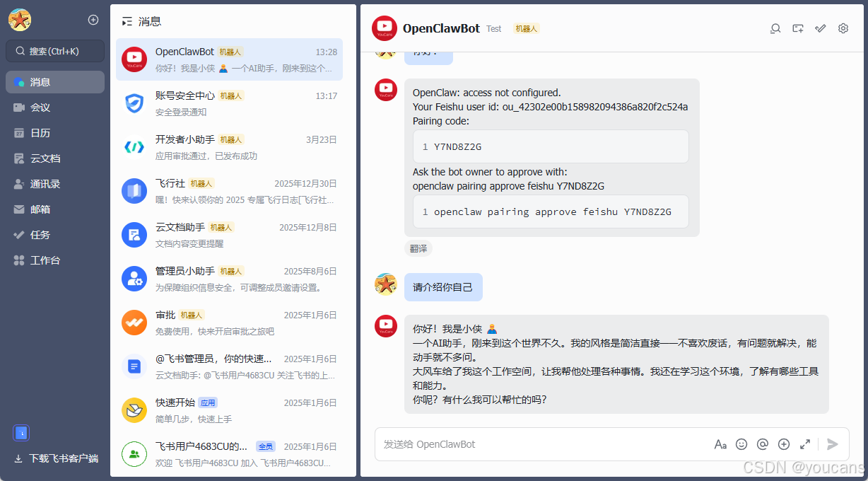868x481 pixels.
Task: Click OpenClawBot avatar in chat header
Action: point(385,28)
